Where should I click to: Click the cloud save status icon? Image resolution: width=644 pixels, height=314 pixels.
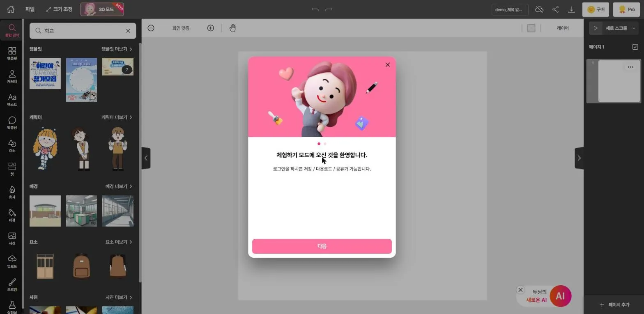pos(539,9)
